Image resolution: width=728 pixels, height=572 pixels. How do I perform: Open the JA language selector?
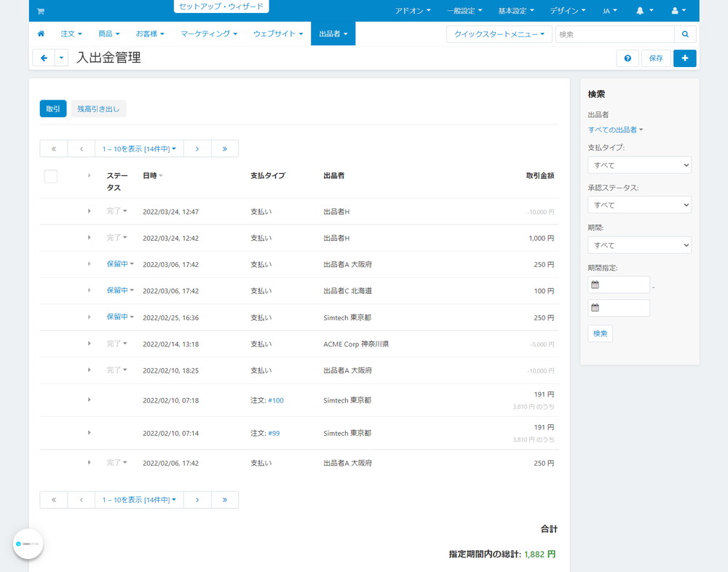[x=609, y=11]
